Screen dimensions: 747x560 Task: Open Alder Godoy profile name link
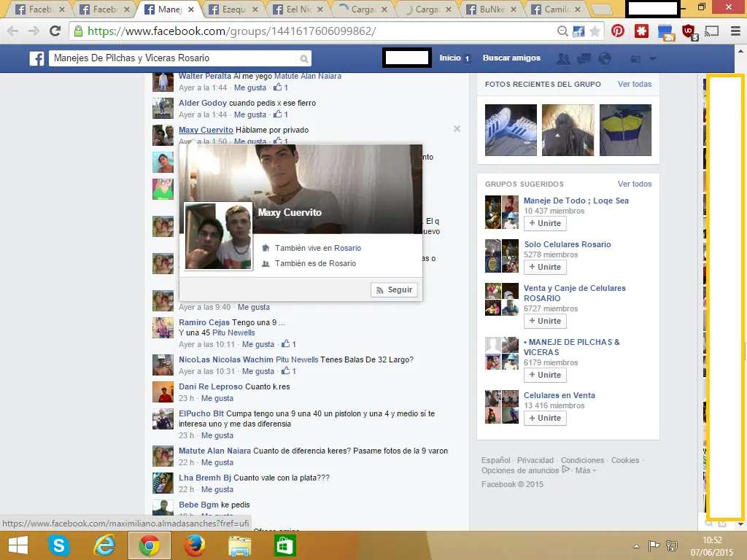pos(203,103)
